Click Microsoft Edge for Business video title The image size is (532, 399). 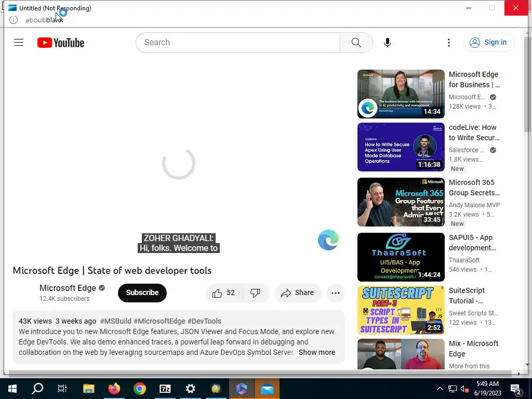pyautogui.click(x=474, y=79)
